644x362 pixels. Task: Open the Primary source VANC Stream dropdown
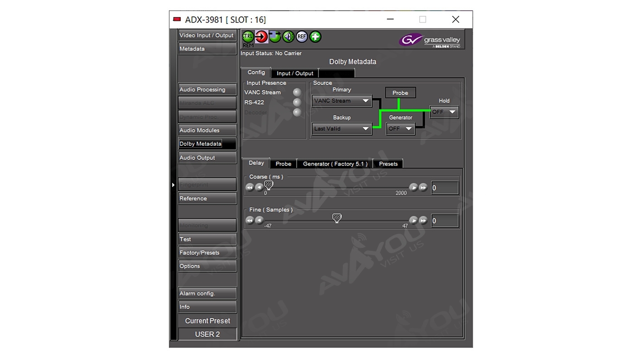point(341,101)
